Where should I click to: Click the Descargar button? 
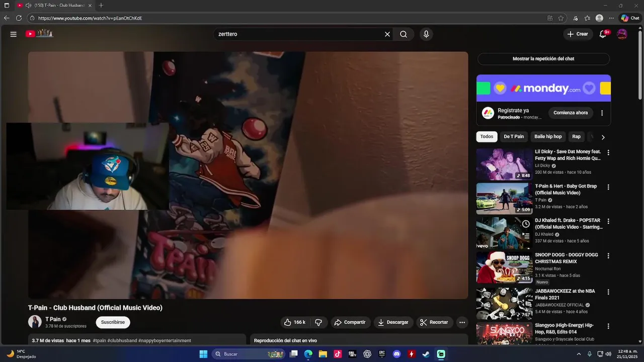click(393, 322)
